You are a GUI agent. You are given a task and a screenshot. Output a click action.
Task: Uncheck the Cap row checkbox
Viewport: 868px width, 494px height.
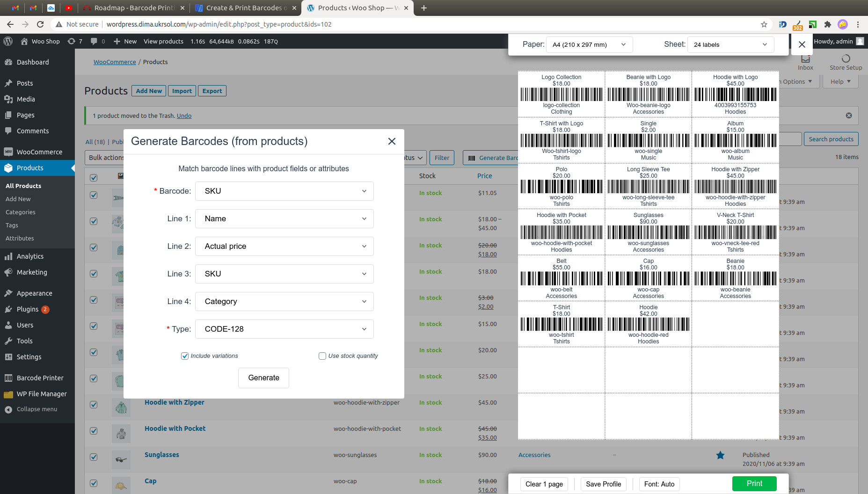(x=94, y=483)
